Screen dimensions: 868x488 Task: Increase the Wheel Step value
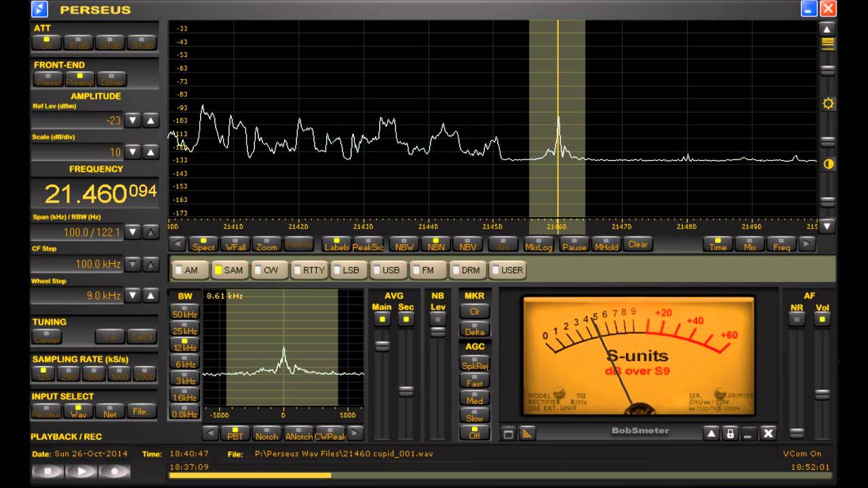point(151,296)
